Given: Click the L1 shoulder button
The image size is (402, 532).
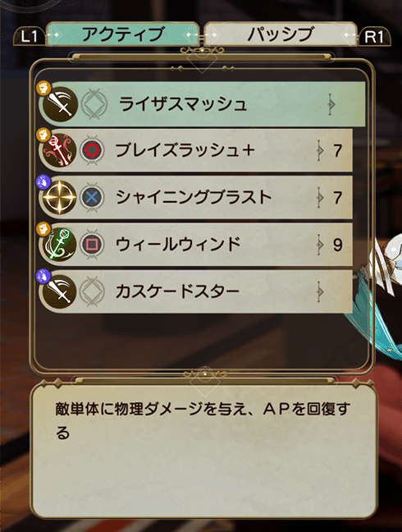Looking at the screenshot, I should (x=30, y=36).
